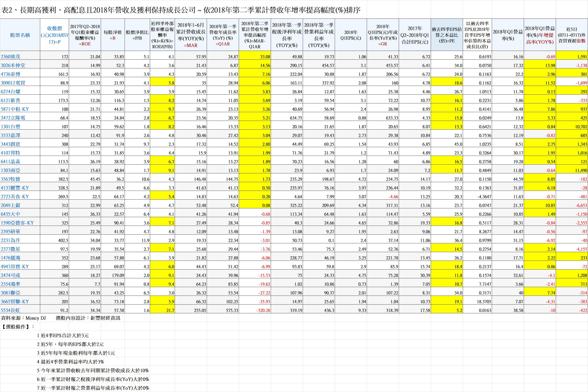Image resolution: width=588 pixels, height=392 pixels.
Task: Click the 資料來源：Money DJ text
Action: click(x=24, y=318)
